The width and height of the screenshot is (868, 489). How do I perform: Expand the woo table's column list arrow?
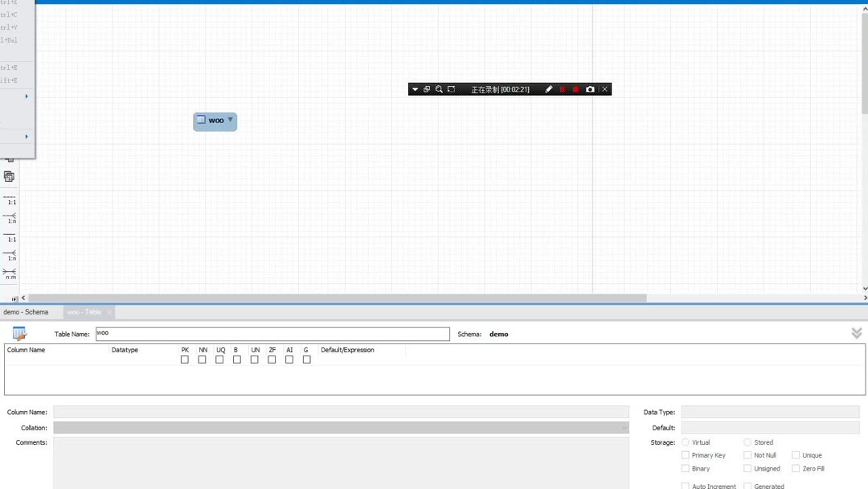(x=230, y=120)
